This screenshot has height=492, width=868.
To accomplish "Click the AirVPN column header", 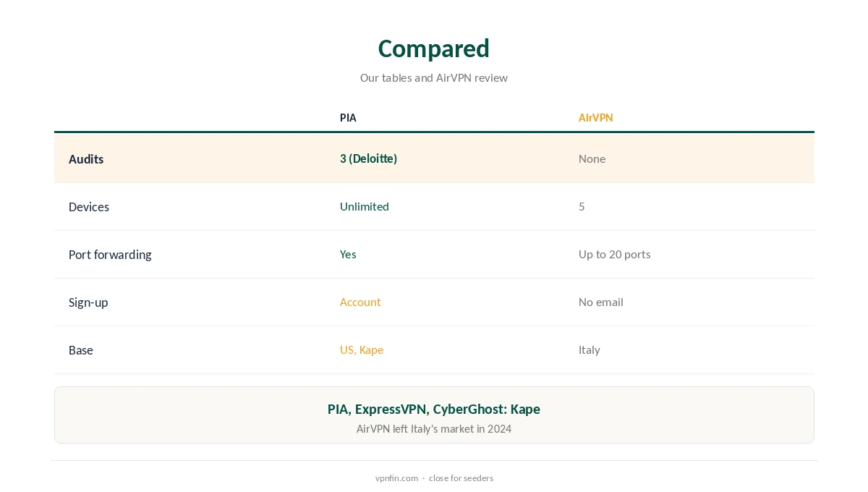I will pyautogui.click(x=595, y=117).
